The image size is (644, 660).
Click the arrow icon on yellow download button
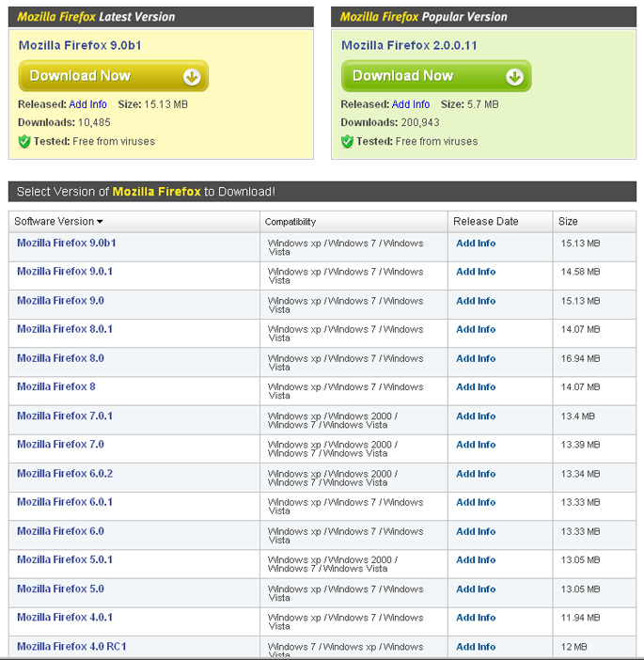(x=192, y=77)
